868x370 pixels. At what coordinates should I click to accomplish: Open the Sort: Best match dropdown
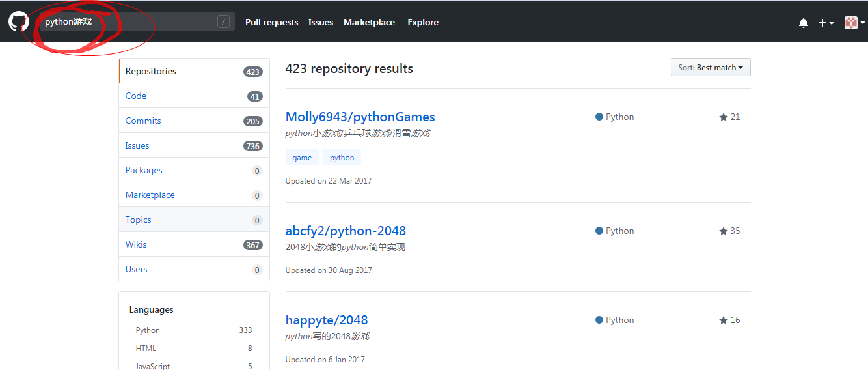pyautogui.click(x=711, y=67)
